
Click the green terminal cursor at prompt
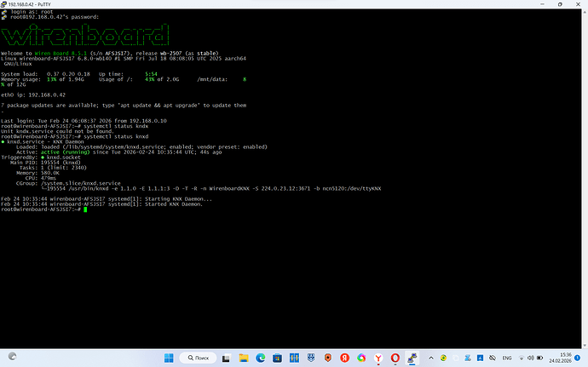click(85, 209)
